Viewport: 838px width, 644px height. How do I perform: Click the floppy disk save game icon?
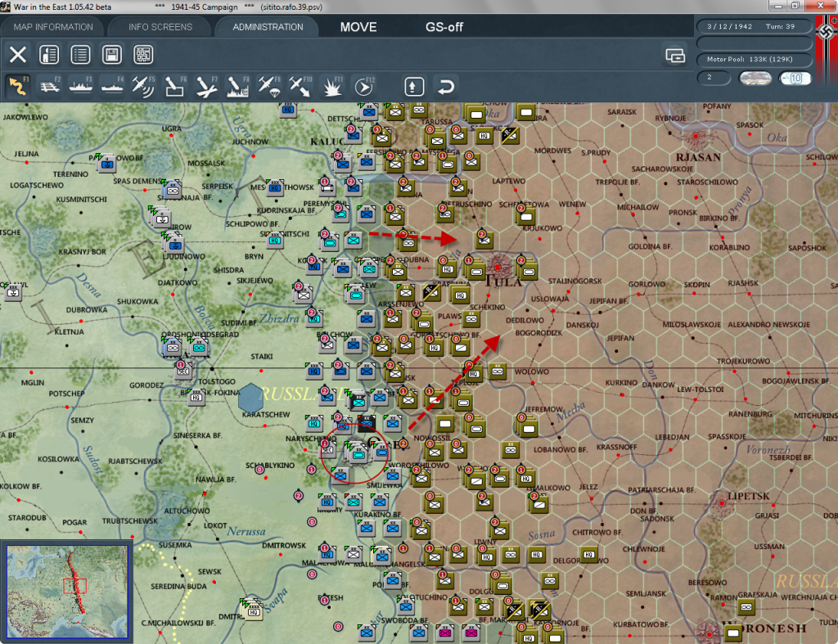(x=111, y=55)
